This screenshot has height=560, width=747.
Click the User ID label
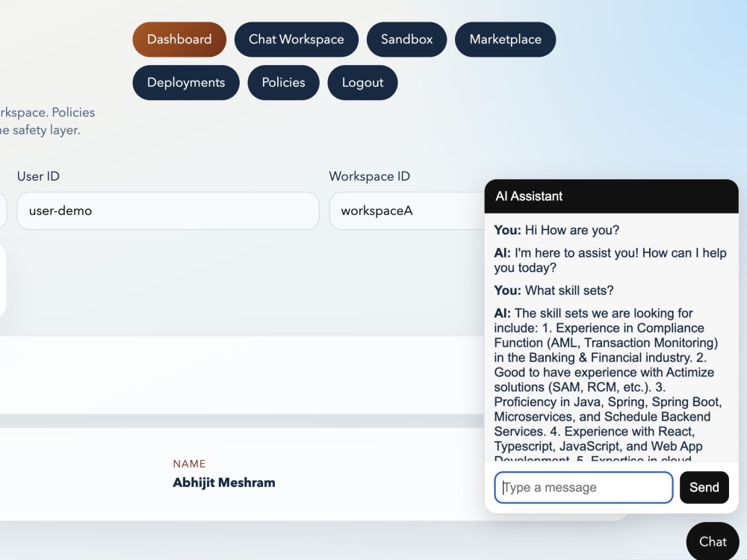[x=38, y=176]
